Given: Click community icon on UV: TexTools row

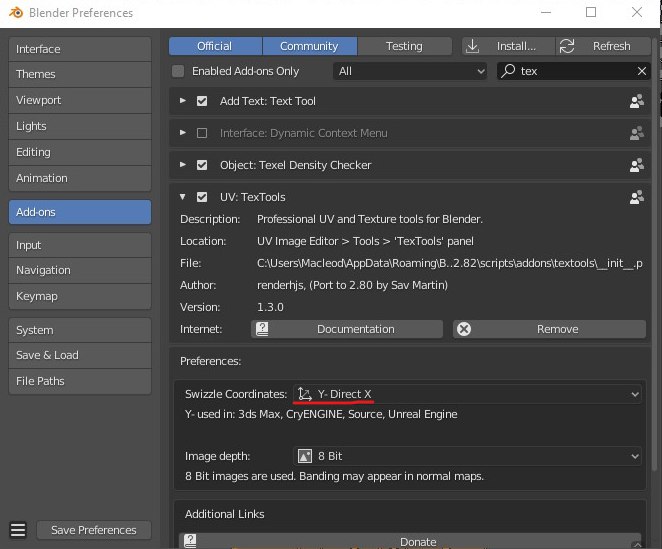Looking at the screenshot, I should pyautogui.click(x=637, y=197).
